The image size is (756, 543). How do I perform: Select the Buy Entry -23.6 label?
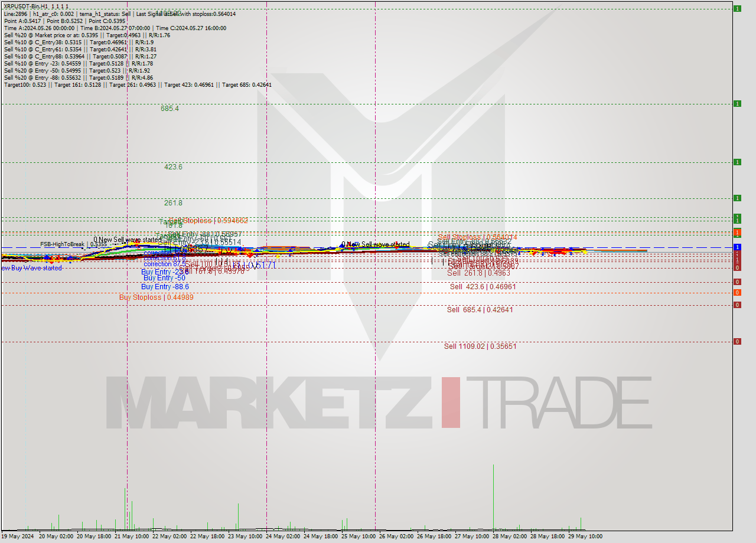[165, 271]
